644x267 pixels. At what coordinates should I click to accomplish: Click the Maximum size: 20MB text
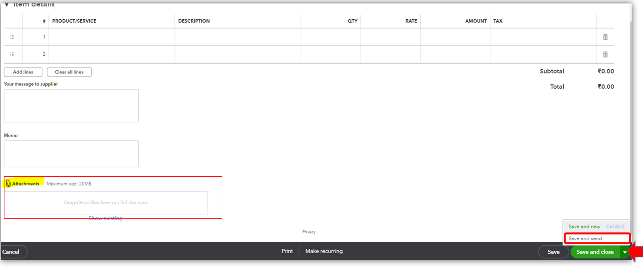click(69, 184)
